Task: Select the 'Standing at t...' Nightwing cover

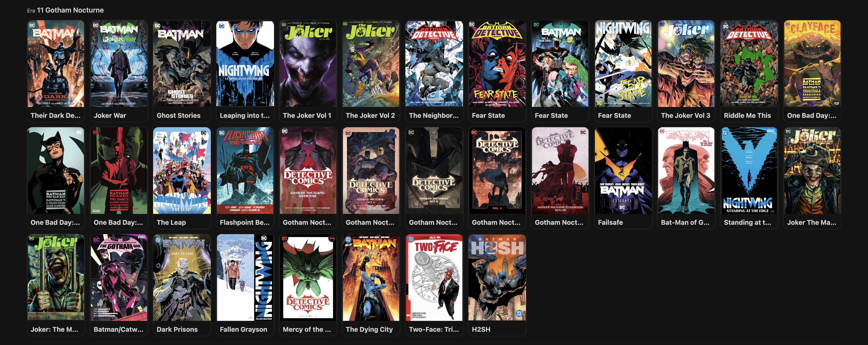Action: point(749,171)
